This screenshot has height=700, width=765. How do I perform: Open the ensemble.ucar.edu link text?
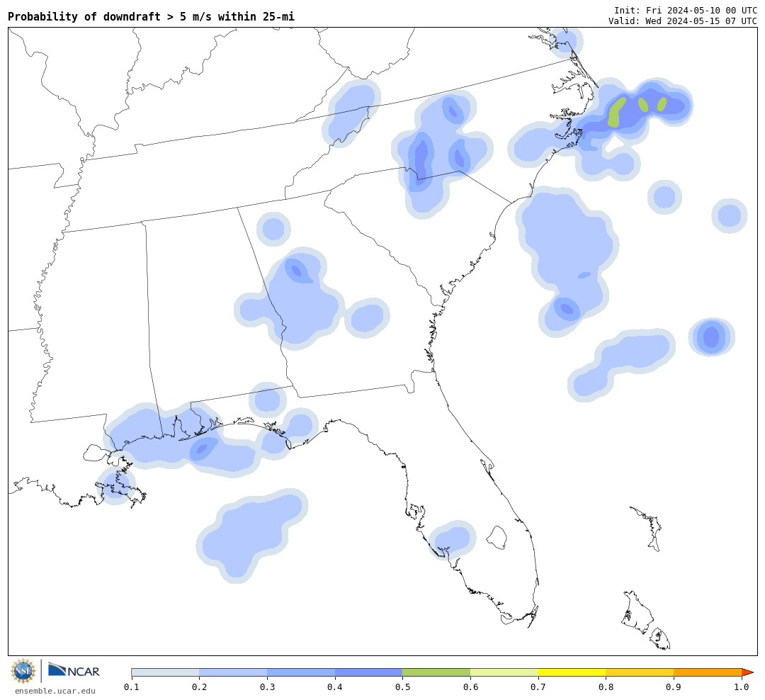tap(55, 691)
